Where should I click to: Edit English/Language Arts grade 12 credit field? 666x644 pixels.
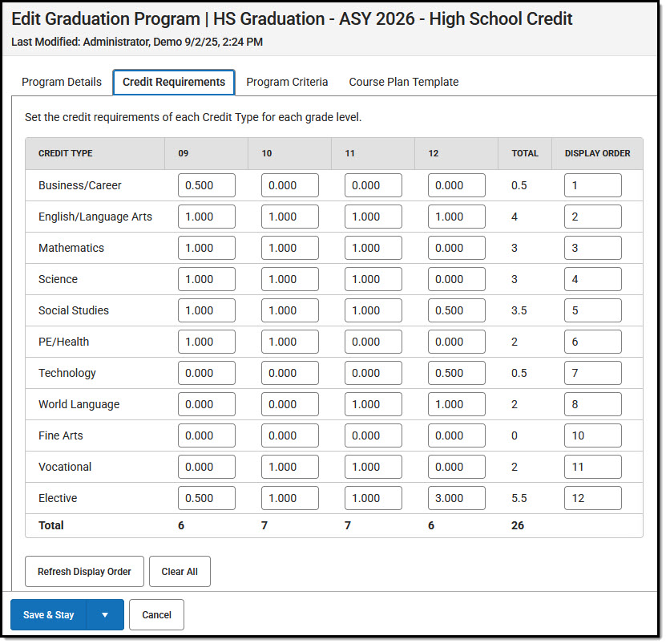[457, 217]
